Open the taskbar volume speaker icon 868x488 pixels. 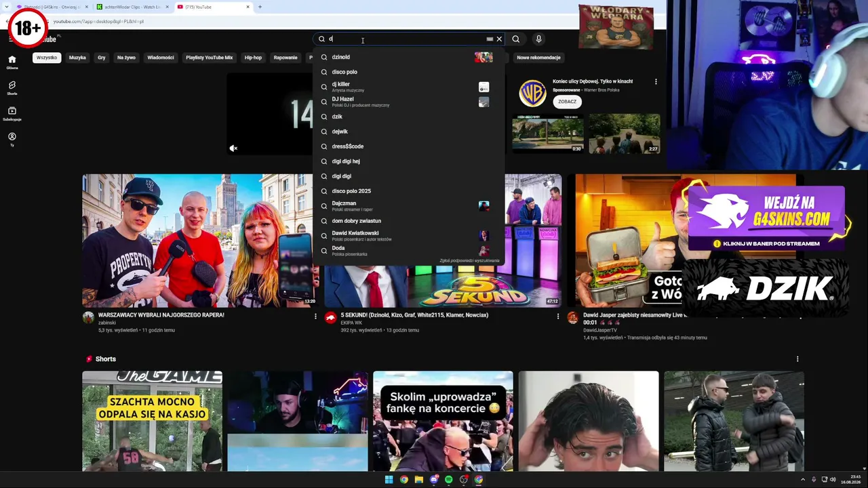(833, 480)
